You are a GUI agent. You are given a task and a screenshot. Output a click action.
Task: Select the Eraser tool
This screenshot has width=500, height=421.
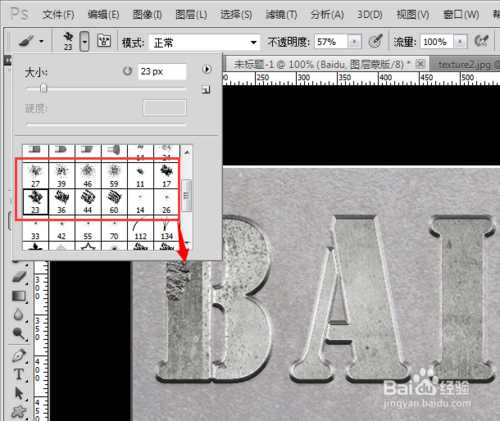click(x=19, y=276)
